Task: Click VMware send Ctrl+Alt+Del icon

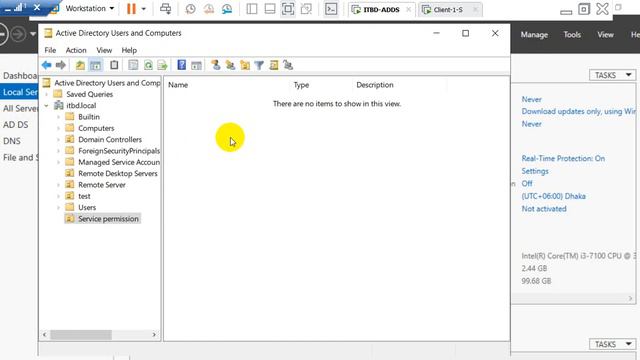Action: click(166, 9)
